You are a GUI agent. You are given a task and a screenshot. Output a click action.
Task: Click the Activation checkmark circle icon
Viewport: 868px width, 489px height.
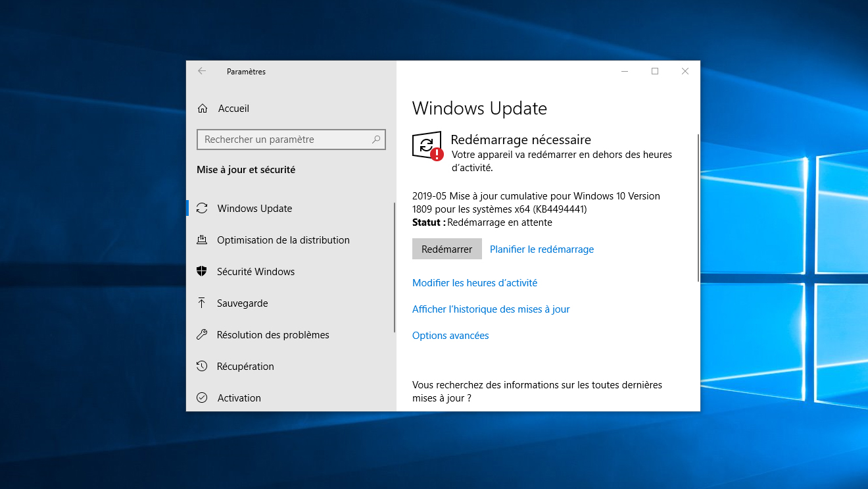[x=202, y=398]
